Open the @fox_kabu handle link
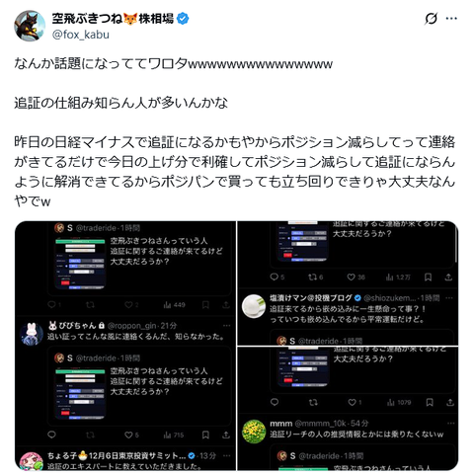The image size is (474, 476). (81, 35)
